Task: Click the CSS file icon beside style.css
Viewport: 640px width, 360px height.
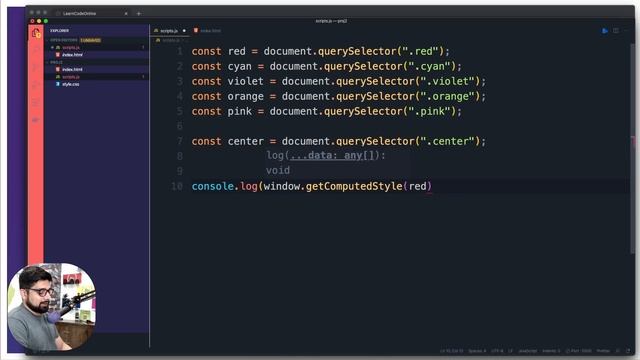Action: (58, 84)
